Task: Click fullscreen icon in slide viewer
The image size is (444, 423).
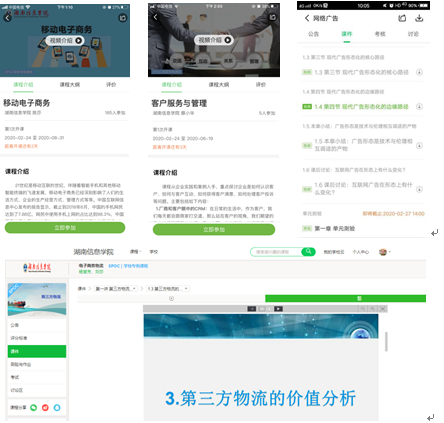Action: point(383,309)
